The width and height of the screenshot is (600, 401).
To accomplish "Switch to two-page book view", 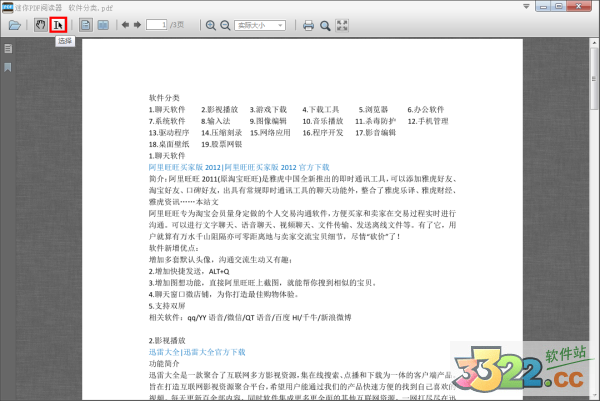I will [103, 25].
